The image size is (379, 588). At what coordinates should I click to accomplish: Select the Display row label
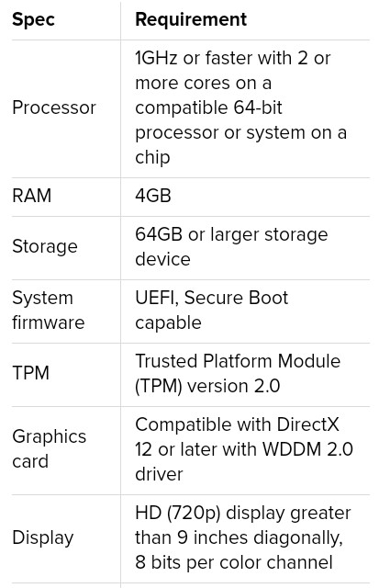[43, 537]
